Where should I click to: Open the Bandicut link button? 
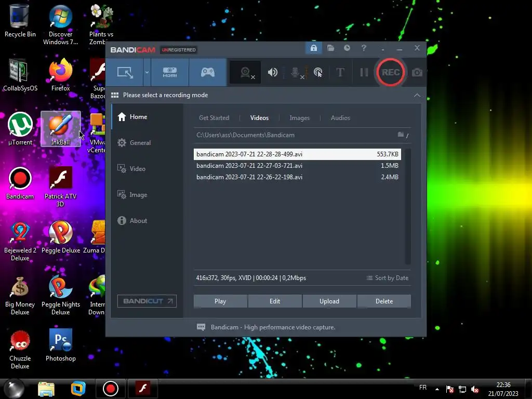(147, 301)
